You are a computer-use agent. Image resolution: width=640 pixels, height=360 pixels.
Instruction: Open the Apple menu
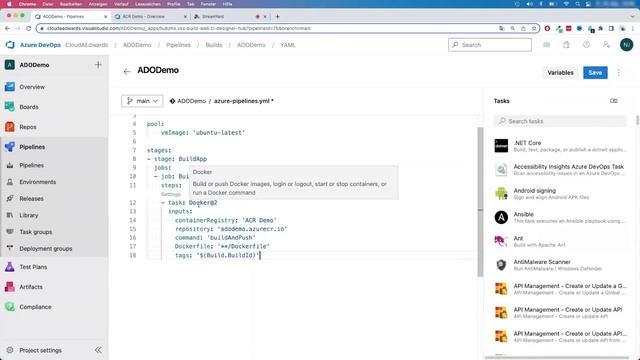click(9, 4)
